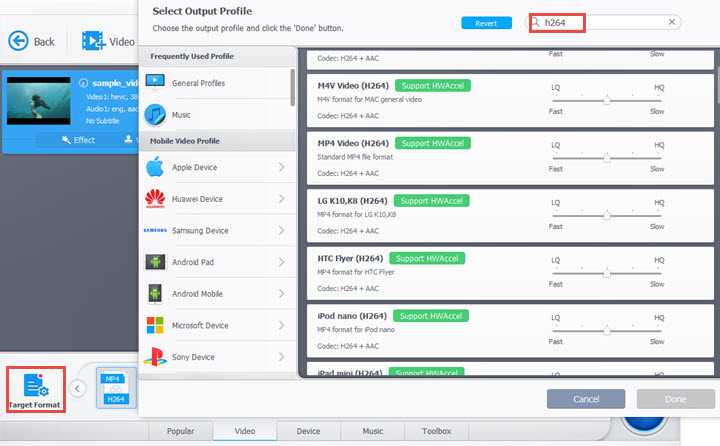Switch to the Device tab

[x=308, y=431]
